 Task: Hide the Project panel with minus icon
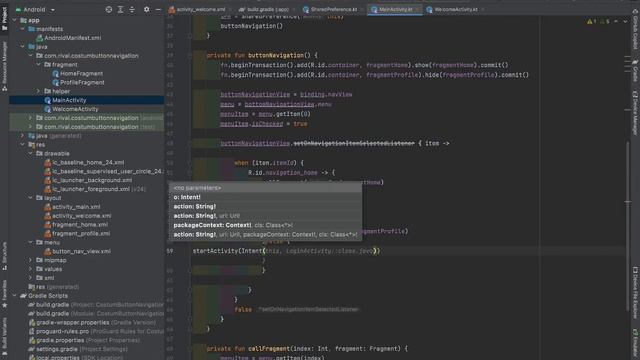pyautogui.click(x=158, y=9)
